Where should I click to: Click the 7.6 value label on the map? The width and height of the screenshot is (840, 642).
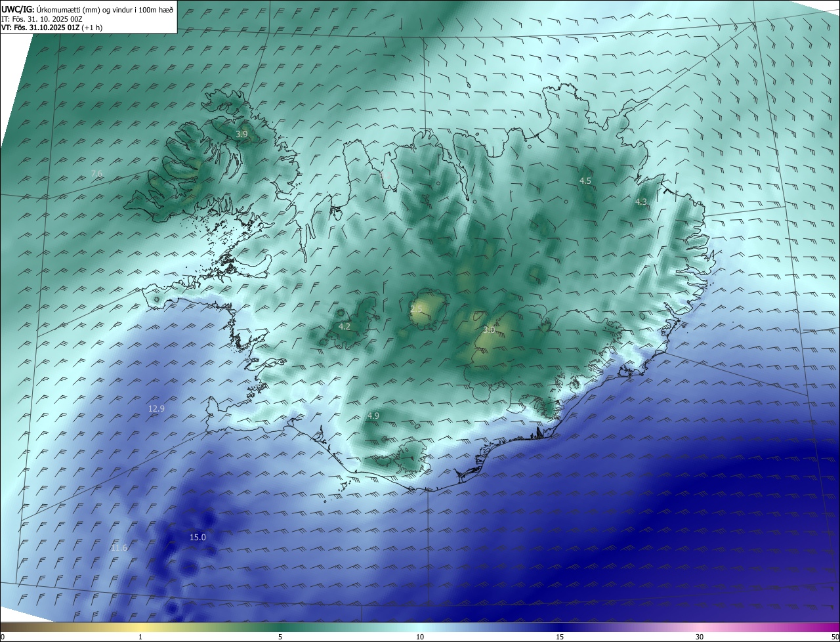[x=96, y=173]
